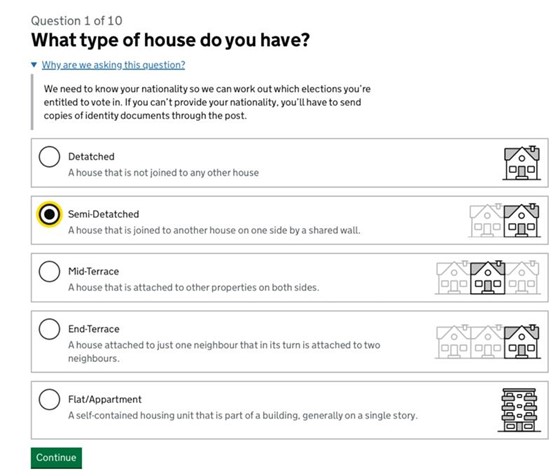Click the 'Detatched' option label text
560x476 pixels.
[x=91, y=157]
